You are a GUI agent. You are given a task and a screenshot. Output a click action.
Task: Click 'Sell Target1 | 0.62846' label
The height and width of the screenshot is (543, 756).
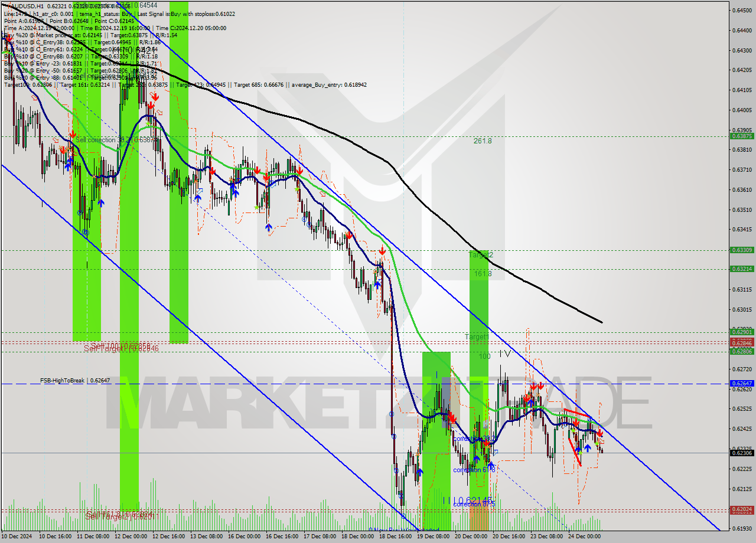click(x=121, y=349)
